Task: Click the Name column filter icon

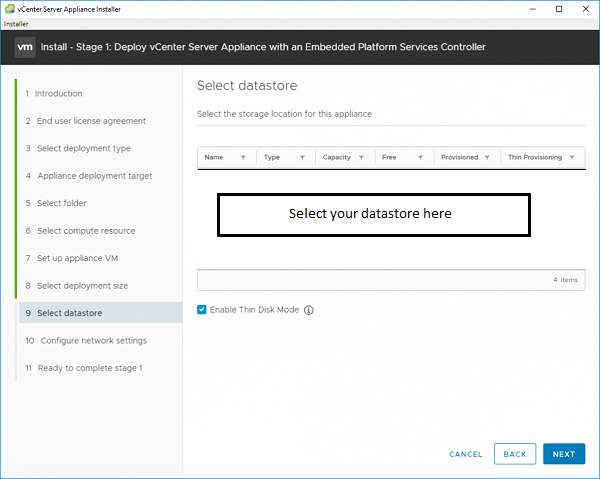Action: pyautogui.click(x=243, y=158)
